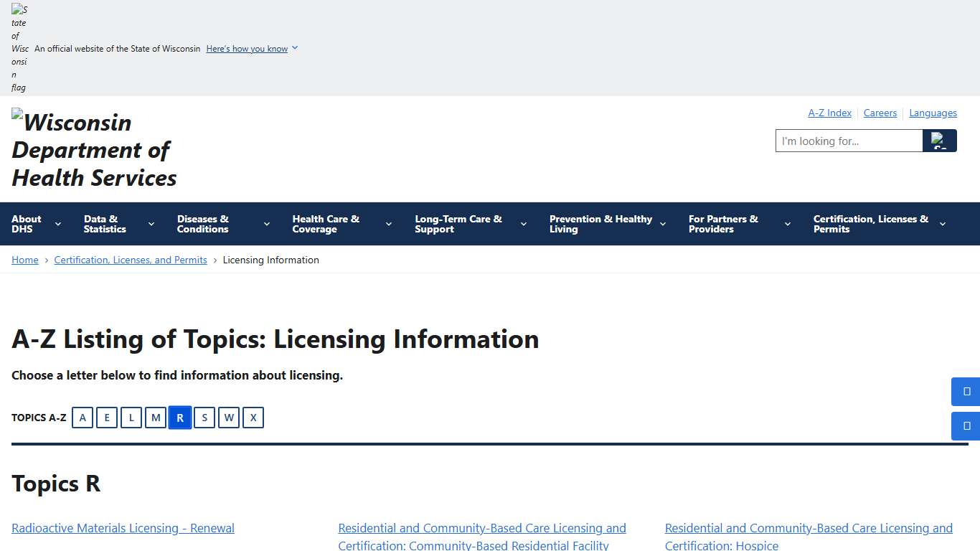
Task: Open the Prevention & Healthy Living menu
Action: 601,223
